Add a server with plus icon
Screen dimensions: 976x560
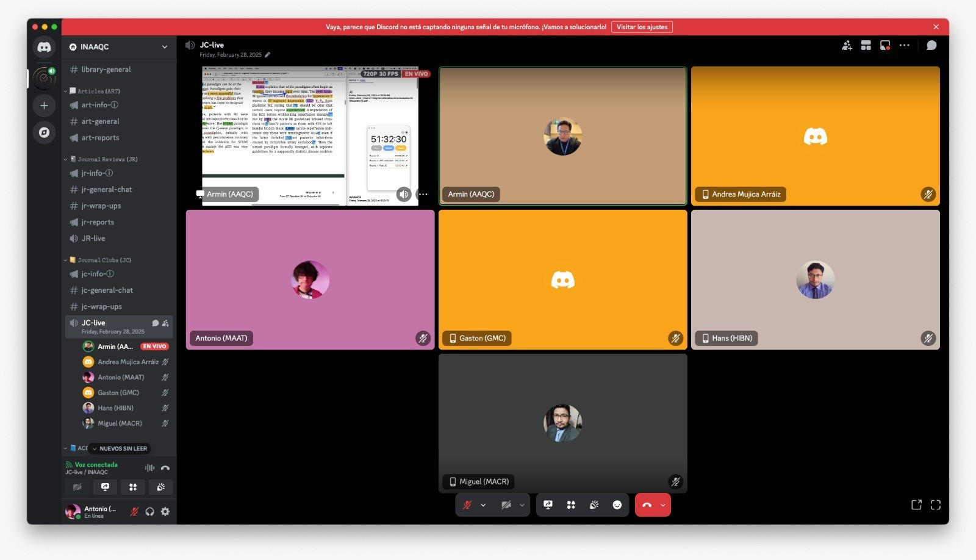[44, 106]
